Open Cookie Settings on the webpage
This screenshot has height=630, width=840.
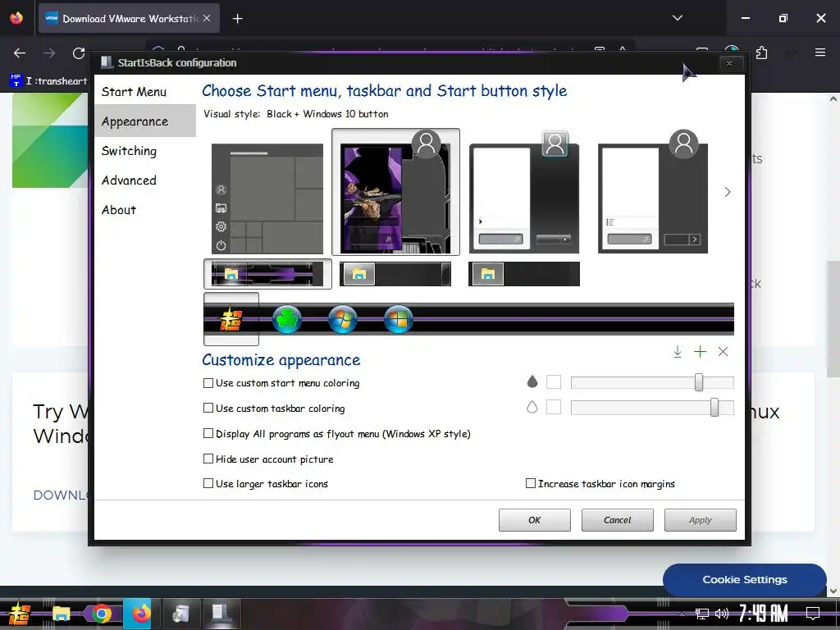(745, 580)
